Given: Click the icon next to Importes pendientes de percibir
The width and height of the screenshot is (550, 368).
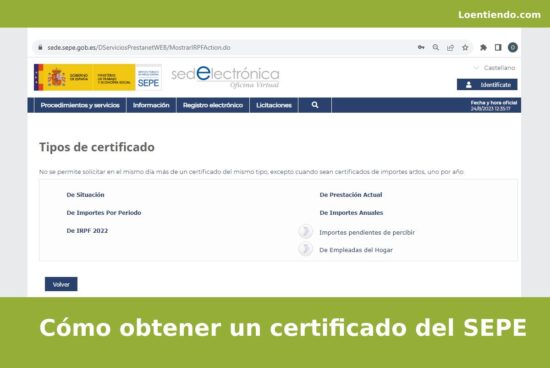Looking at the screenshot, I should pos(305,232).
